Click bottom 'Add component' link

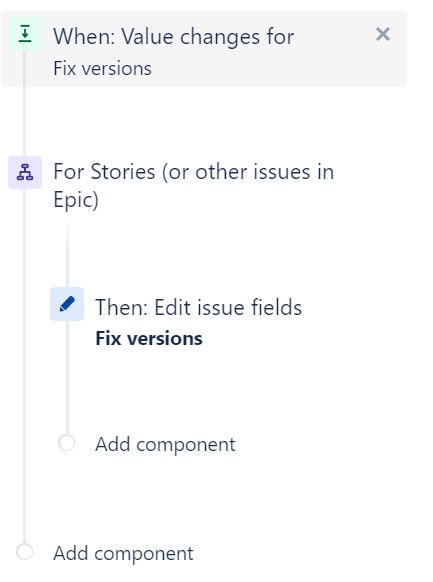123,553
